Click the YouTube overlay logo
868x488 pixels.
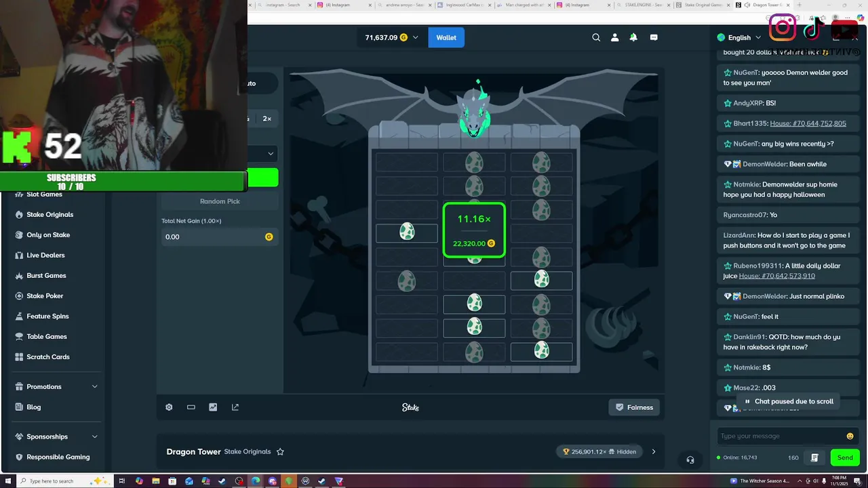[x=844, y=30]
